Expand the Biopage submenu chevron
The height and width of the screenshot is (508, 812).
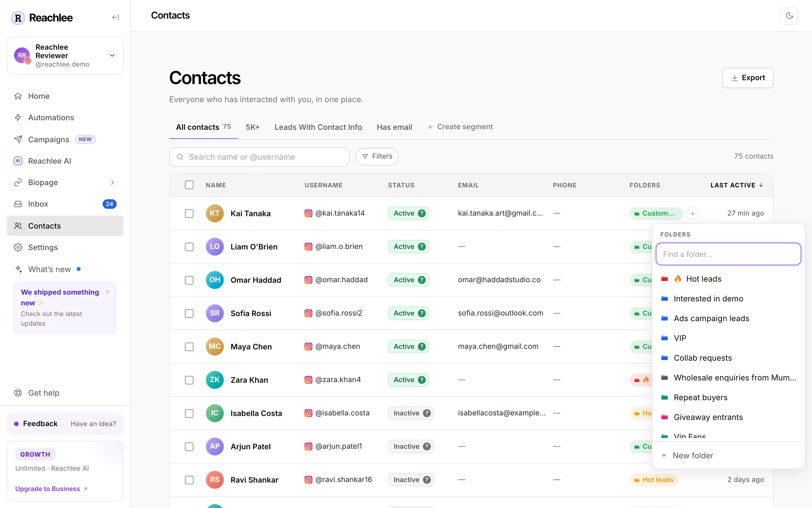(112, 182)
